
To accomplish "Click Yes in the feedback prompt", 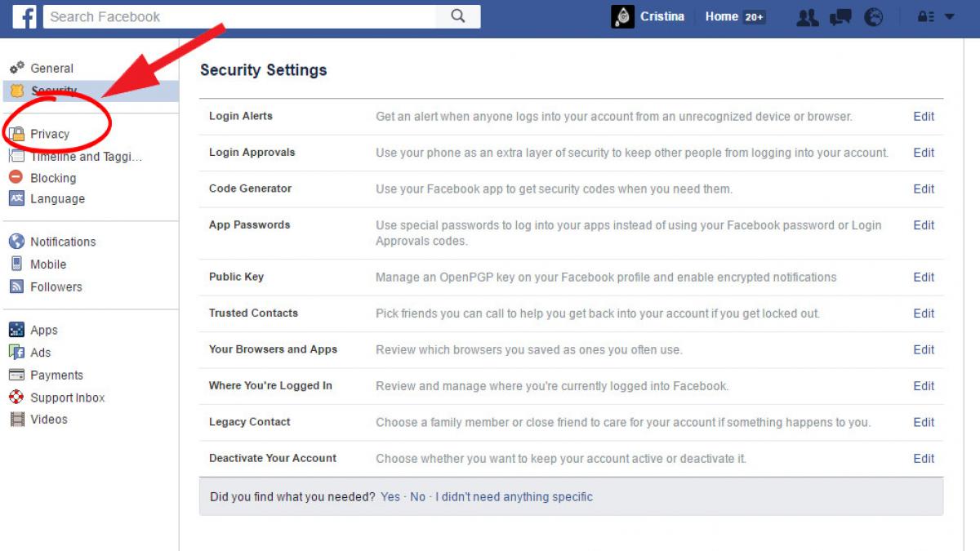I will coord(390,496).
